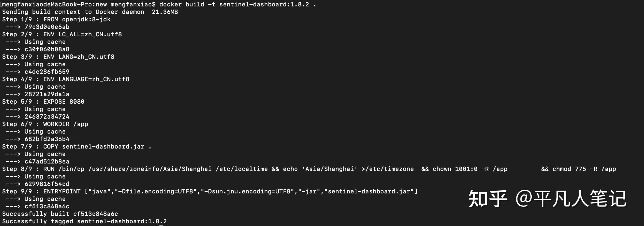Click the 'Step 9/9 : ENTRYPOINT' line
The image size is (644, 226).
(210, 192)
